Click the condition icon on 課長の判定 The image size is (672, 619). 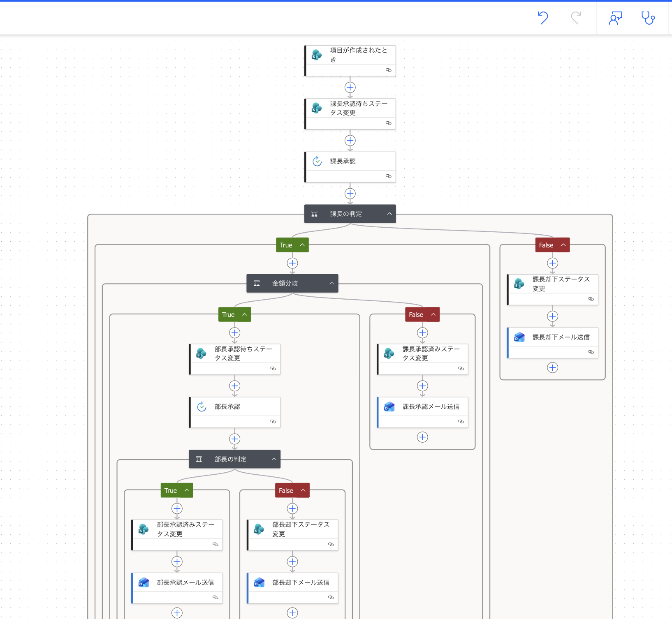(x=315, y=214)
